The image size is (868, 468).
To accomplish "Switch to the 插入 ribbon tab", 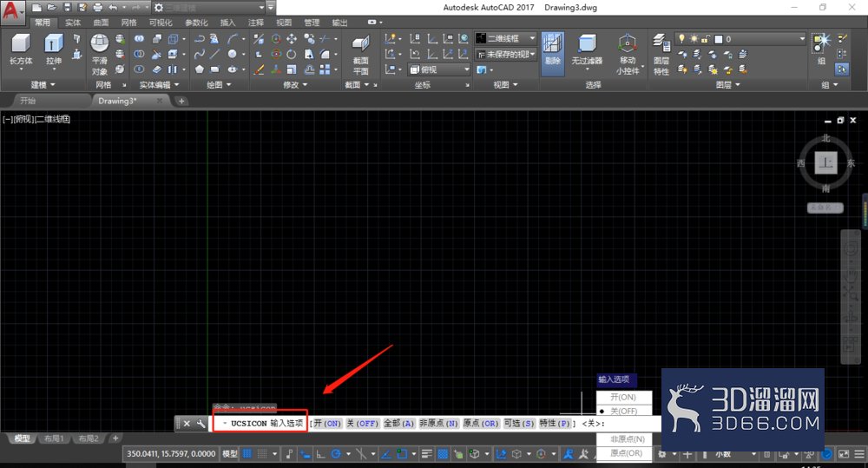I will pyautogui.click(x=227, y=23).
